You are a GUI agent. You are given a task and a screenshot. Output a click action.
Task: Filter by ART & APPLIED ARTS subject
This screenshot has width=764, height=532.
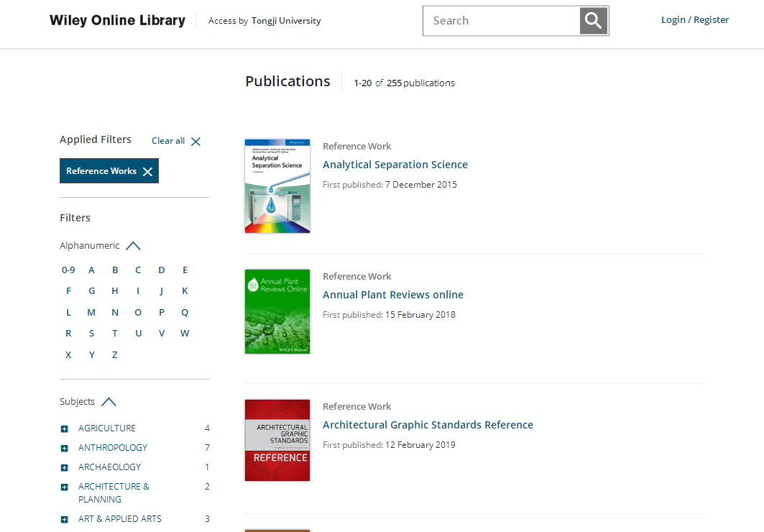pos(120,519)
